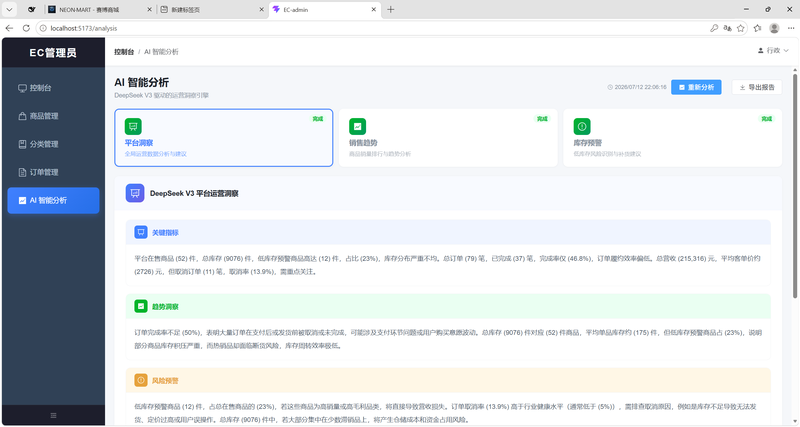
Task: Click the AI 智能分析 page title
Action: (141, 82)
